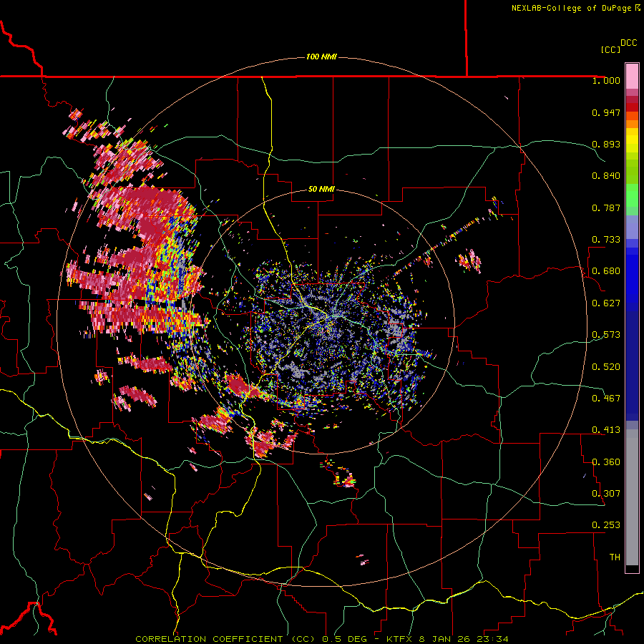
Task: Click the 100 NMI range ring label
Action: click(x=321, y=57)
